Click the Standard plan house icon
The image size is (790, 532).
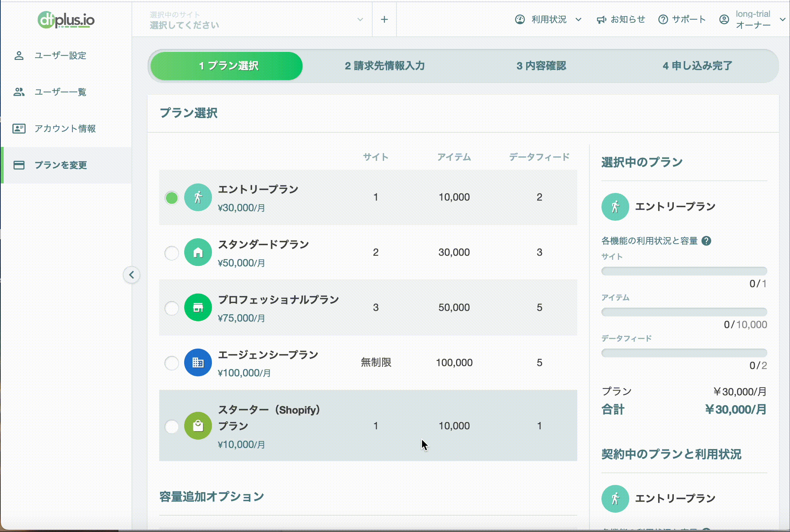click(x=198, y=252)
